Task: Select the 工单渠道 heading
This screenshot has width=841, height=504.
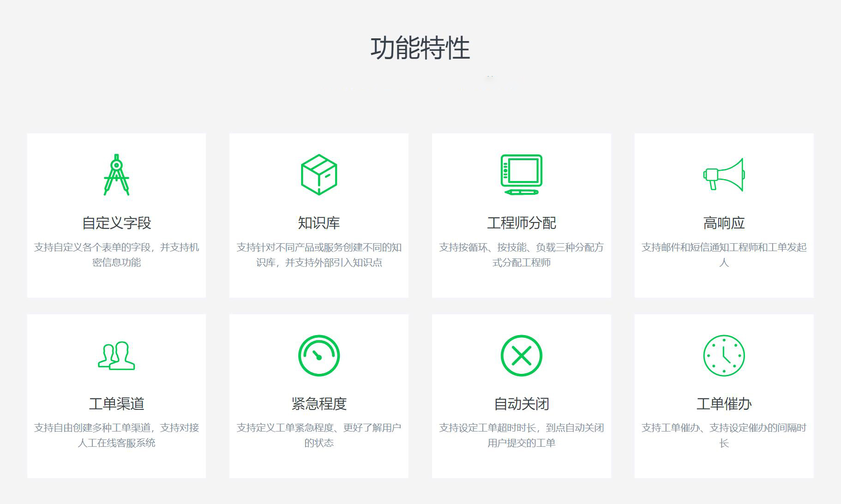Action: point(116,404)
